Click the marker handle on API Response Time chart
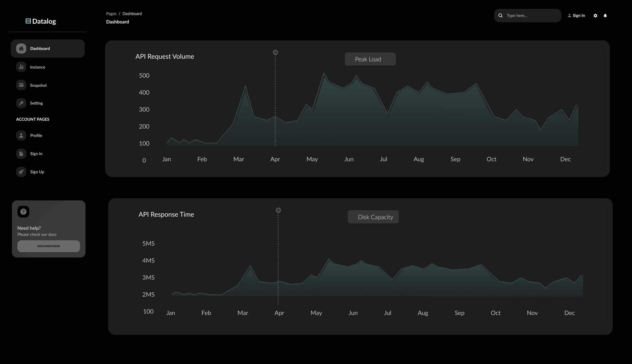The width and height of the screenshot is (632, 364). pos(278,210)
